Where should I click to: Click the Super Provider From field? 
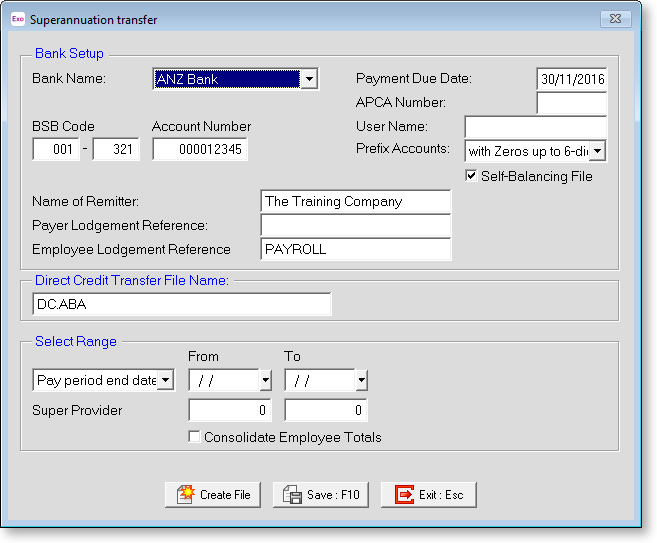pyautogui.click(x=230, y=410)
